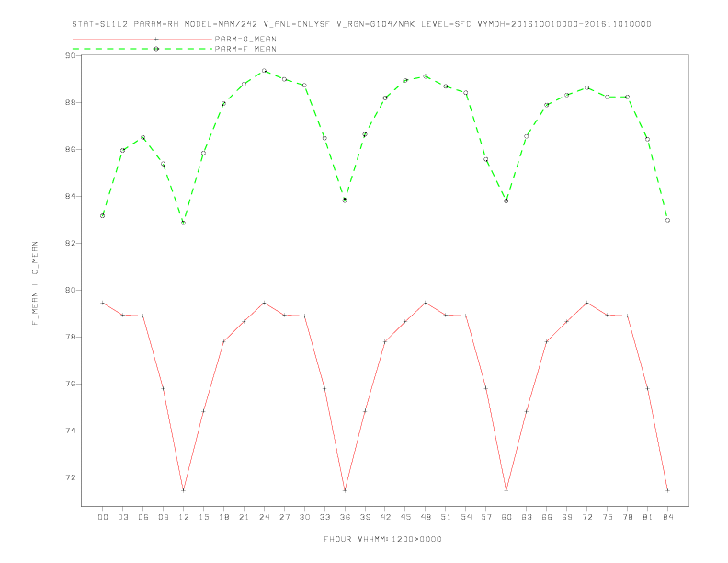
Task: Click the 76 label on the y-axis
Action: (x=71, y=384)
